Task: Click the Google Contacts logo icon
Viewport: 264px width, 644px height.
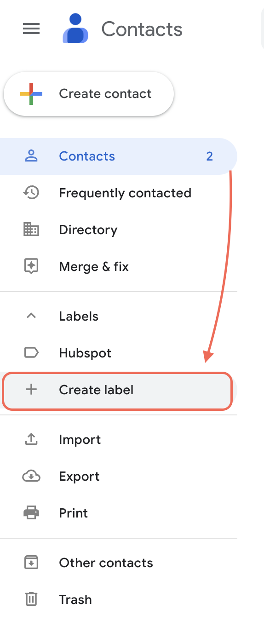Action: coord(75,29)
